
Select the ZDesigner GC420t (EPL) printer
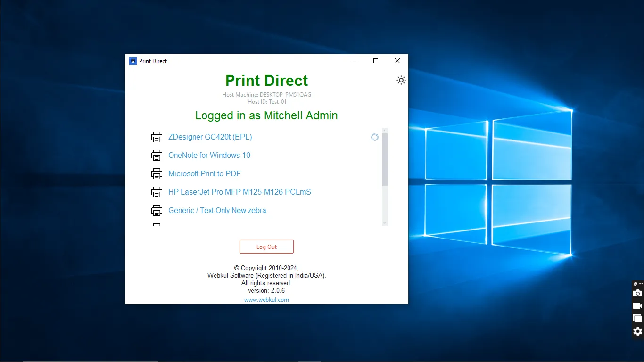[x=210, y=137]
